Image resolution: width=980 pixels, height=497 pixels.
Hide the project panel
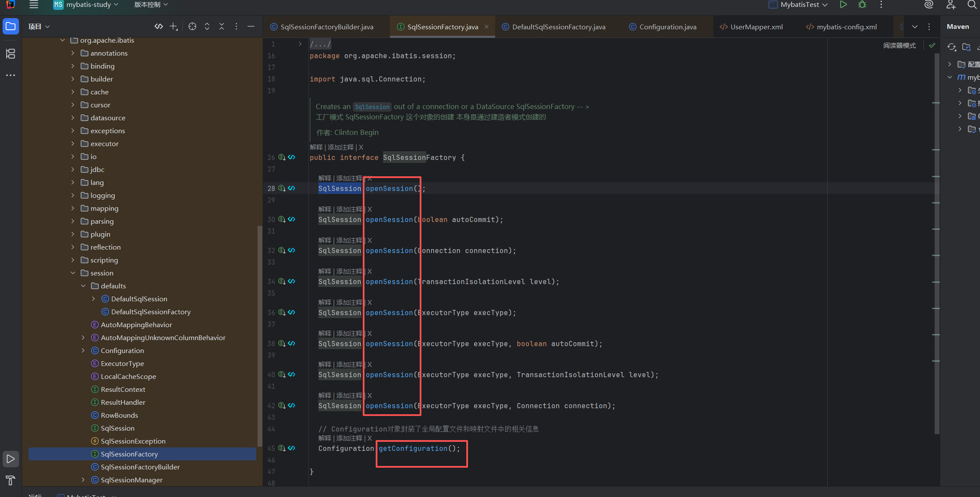pos(251,27)
